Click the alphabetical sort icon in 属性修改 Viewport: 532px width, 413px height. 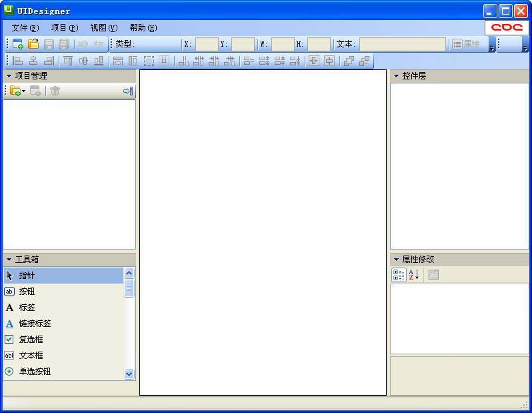tap(414, 275)
